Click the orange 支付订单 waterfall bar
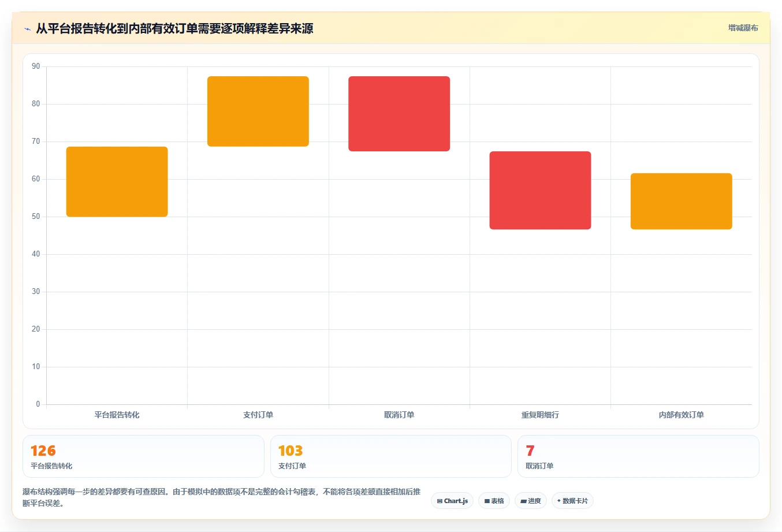This screenshot has width=782, height=532. [x=258, y=111]
